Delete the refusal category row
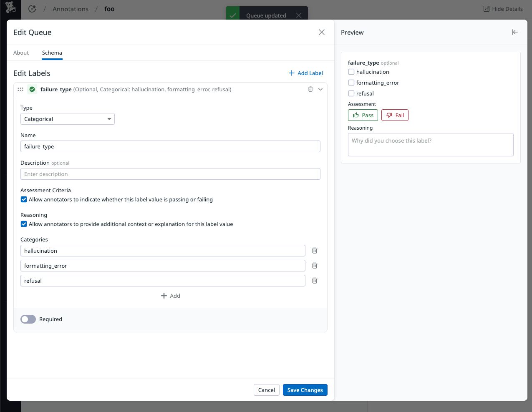Screen dimensions: 532x412 (x=315, y=281)
